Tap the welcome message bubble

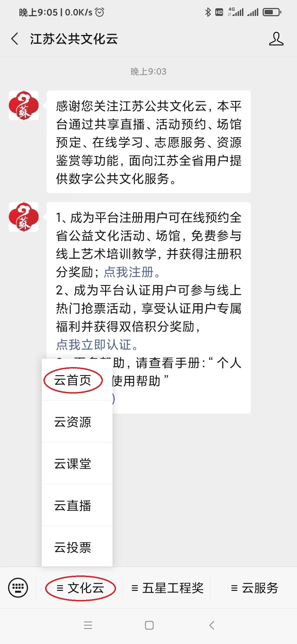tap(148, 142)
